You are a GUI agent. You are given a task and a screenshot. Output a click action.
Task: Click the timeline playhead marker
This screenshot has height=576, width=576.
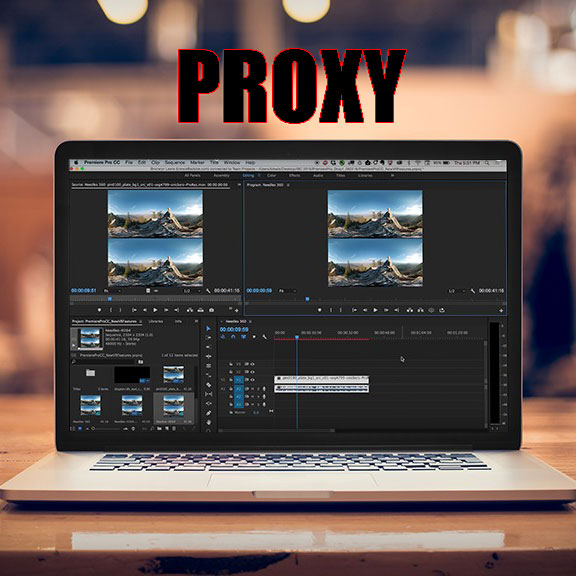(297, 337)
